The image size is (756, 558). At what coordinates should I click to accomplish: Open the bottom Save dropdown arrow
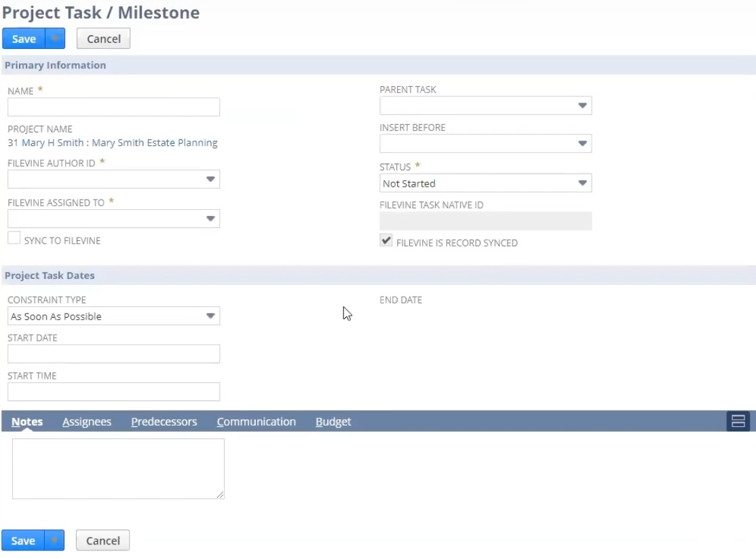point(54,540)
